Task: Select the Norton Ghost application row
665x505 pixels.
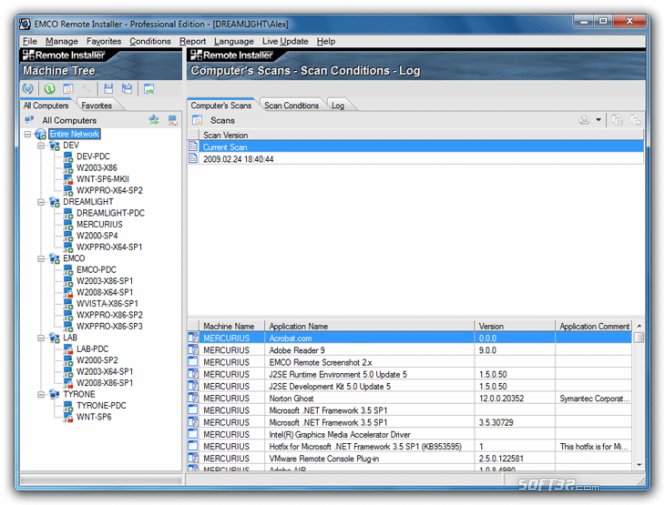Action: click(410, 399)
